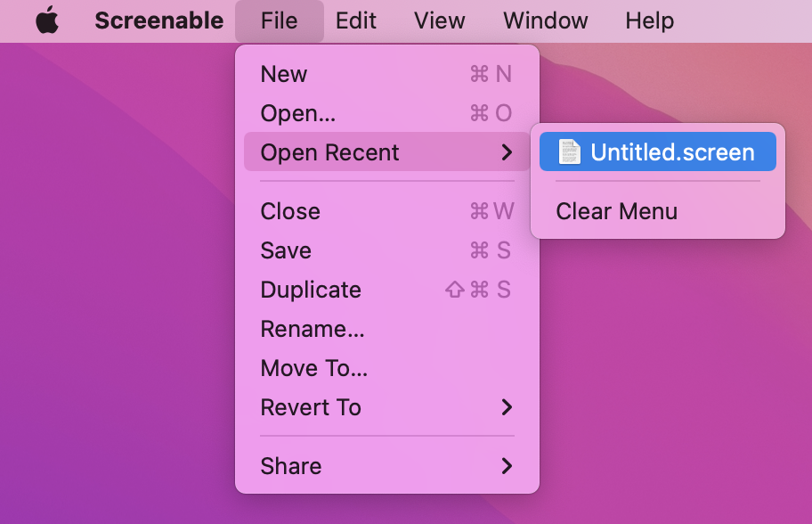Create a new document via New

(283, 74)
